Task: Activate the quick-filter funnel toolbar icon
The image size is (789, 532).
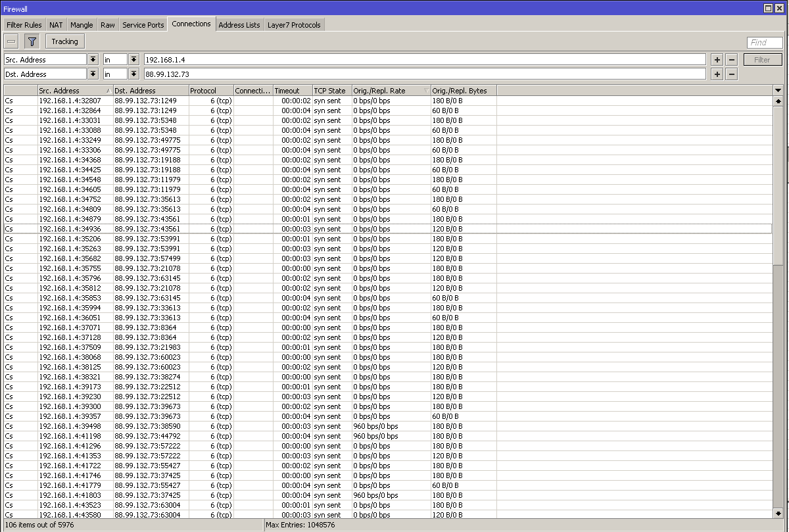Action: (32, 41)
